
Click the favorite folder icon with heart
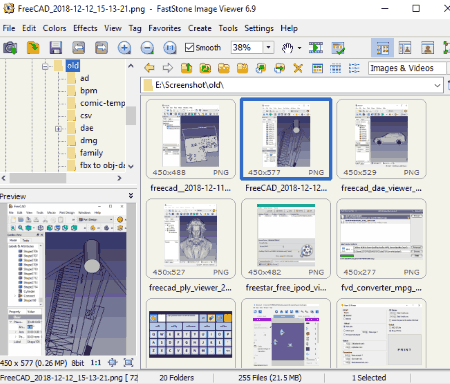[224, 68]
